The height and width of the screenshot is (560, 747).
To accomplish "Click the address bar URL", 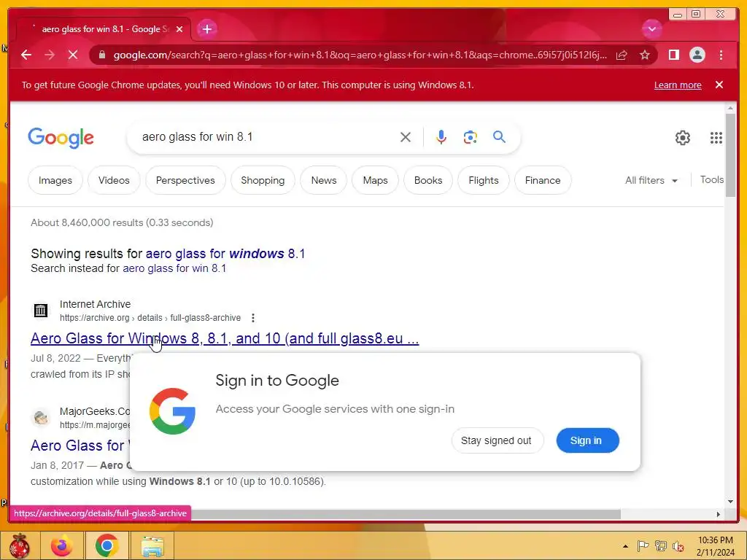I will [x=360, y=55].
